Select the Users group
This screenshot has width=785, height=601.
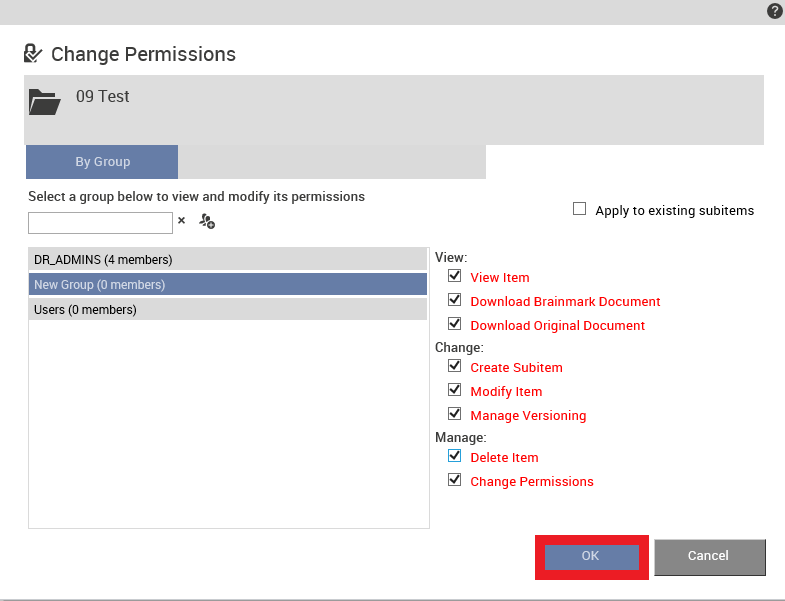[x=228, y=310]
